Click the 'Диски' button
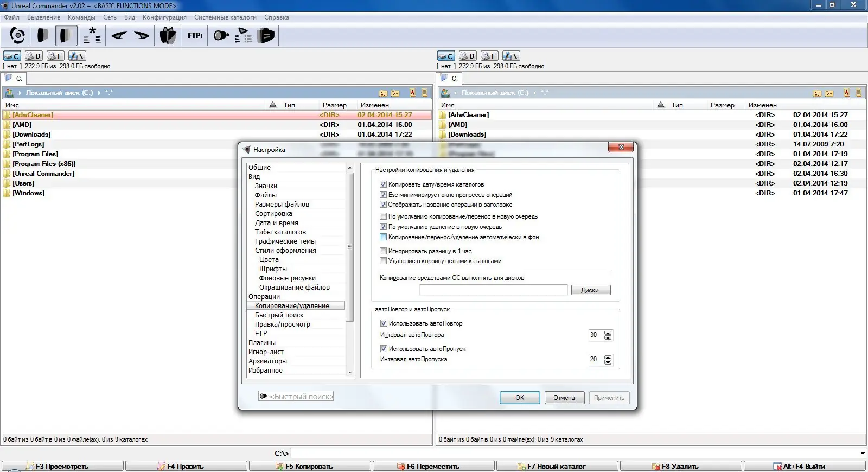 (590, 290)
